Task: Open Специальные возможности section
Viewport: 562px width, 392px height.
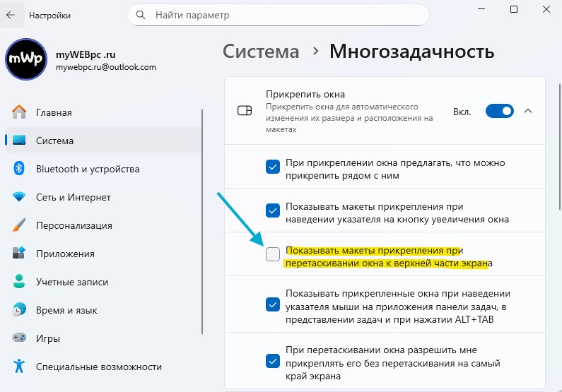Action: [x=103, y=367]
